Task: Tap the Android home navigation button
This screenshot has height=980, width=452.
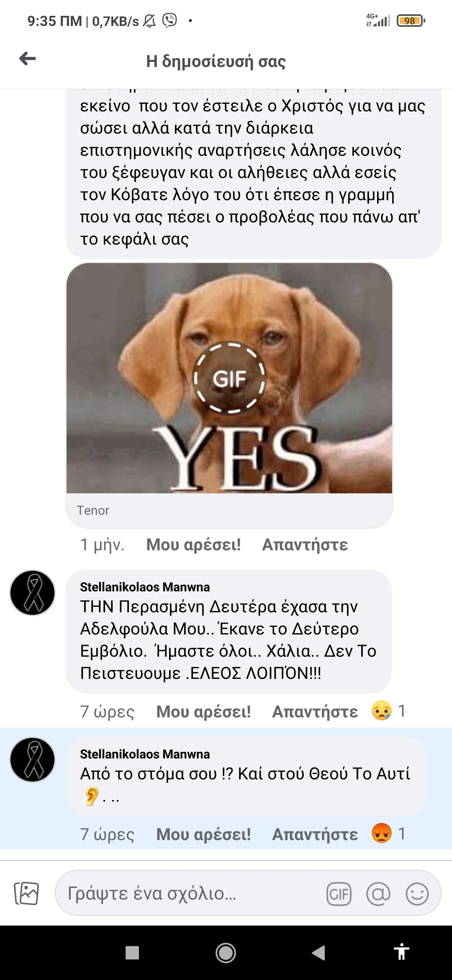Action: [x=226, y=953]
